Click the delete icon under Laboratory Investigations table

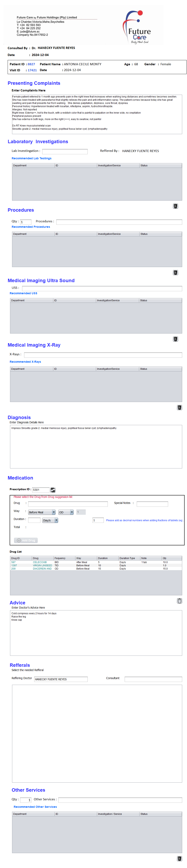(175, 206)
